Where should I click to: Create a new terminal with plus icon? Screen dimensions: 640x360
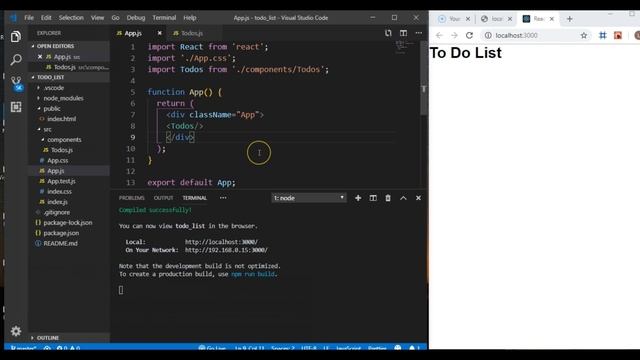click(x=358, y=198)
